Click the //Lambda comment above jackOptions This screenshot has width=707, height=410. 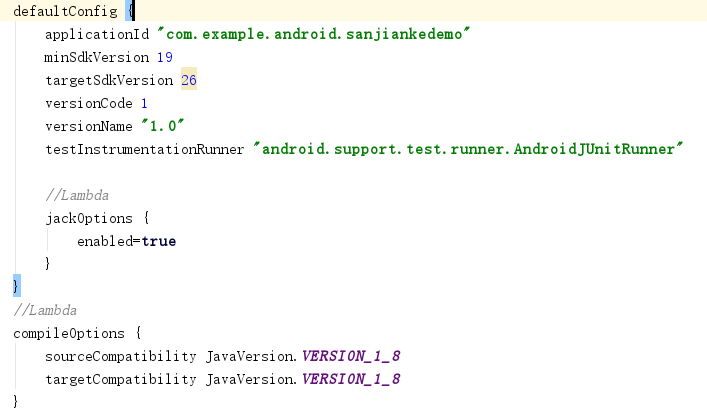pos(77,194)
